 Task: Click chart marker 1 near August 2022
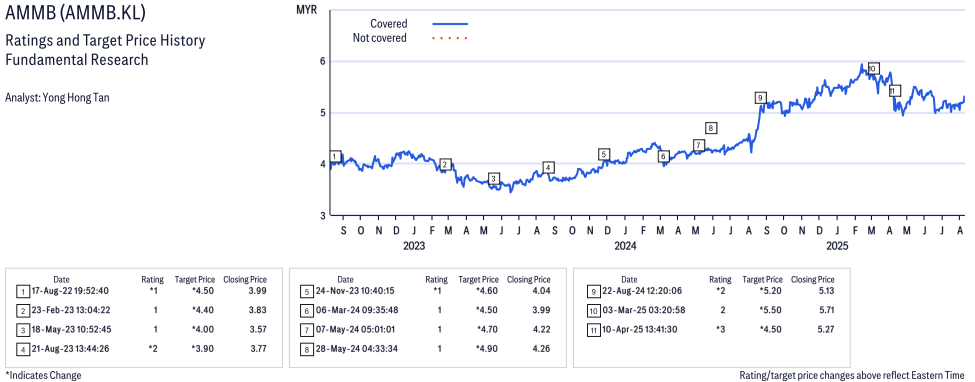pos(336,157)
